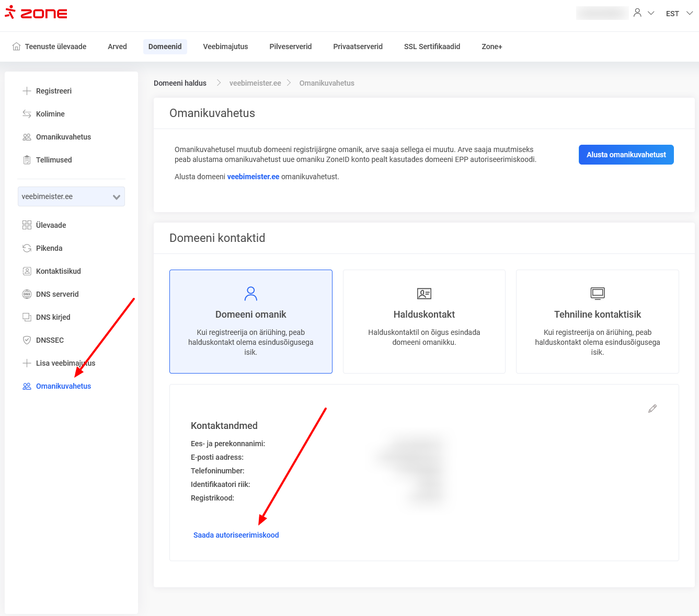The height and width of the screenshot is (616, 699).
Task: Click the Tellimused clipboard icon
Action: [x=27, y=160]
